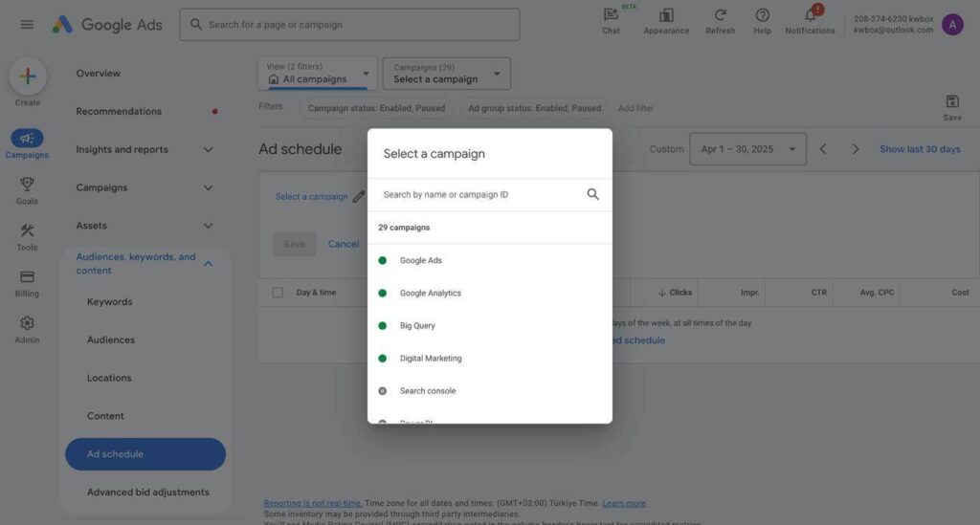This screenshot has height=525, width=980.
Task: Choose the Big Query campaign
Action: 489,325
